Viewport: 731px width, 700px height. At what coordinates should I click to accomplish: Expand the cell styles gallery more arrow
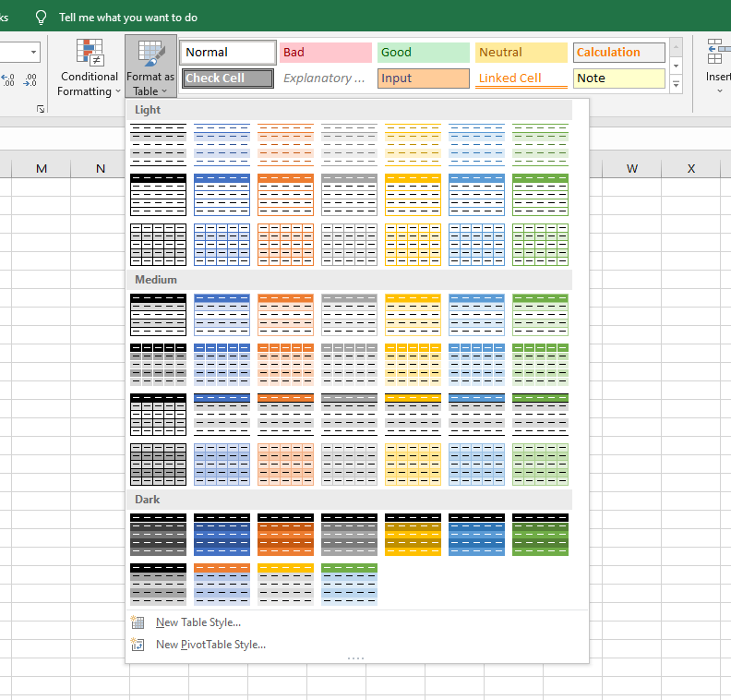676,85
